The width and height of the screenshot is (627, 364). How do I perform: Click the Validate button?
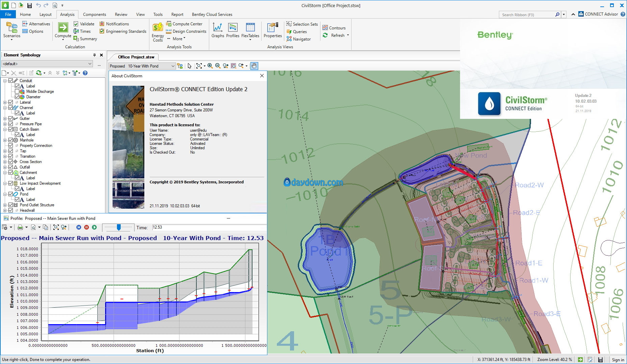[x=84, y=24]
